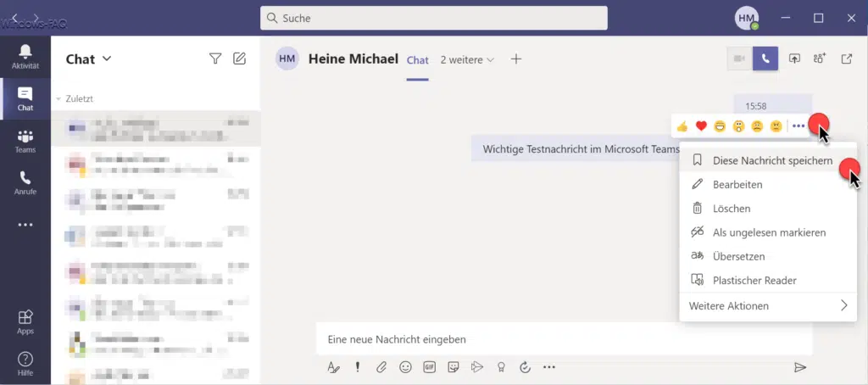The image size is (868, 385).
Task: Open the Teams section in sidebar
Action: tap(25, 141)
